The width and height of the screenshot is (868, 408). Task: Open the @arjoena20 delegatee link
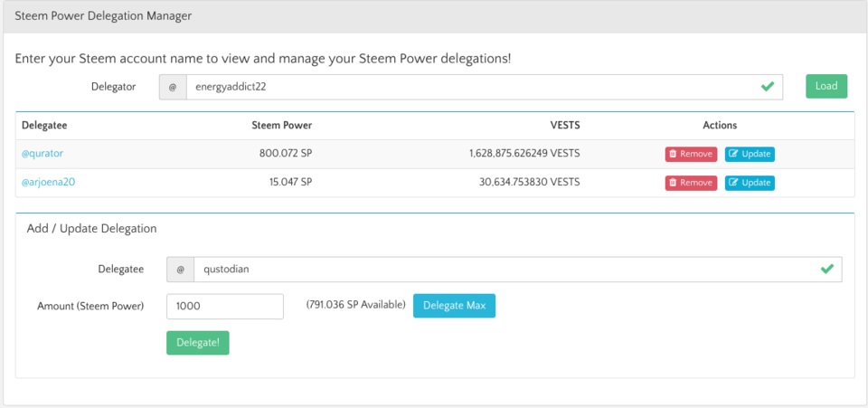pos(48,182)
